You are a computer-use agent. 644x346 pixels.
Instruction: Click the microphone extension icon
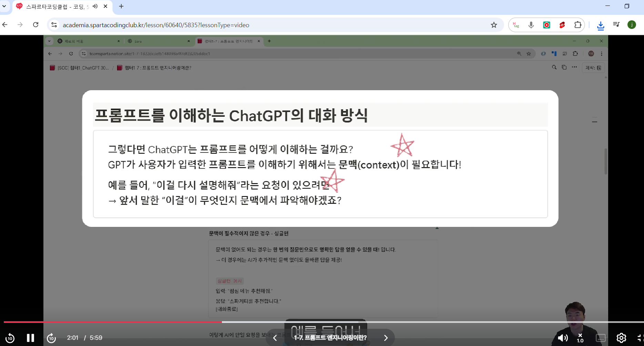click(531, 25)
